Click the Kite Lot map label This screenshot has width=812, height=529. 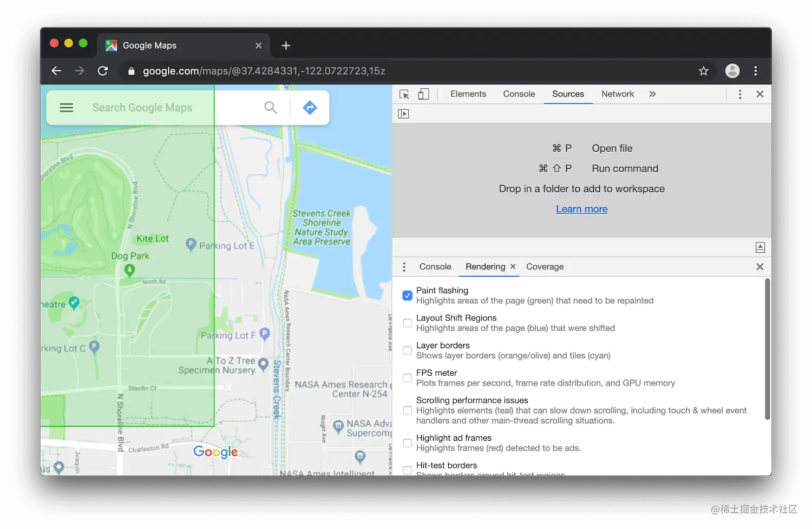pyautogui.click(x=152, y=239)
